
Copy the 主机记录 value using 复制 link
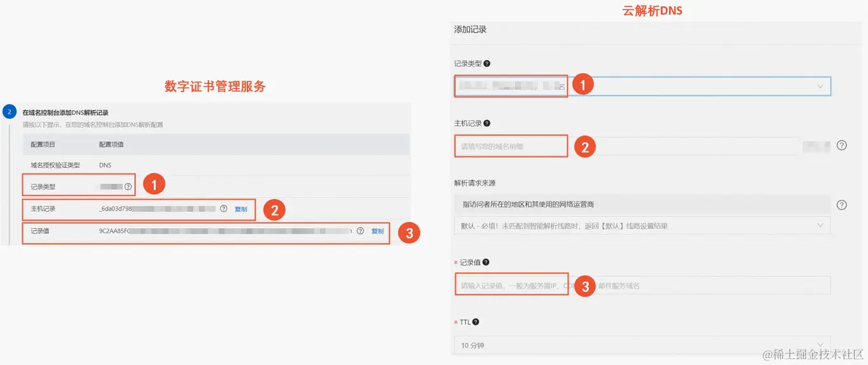(x=240, y=209)
